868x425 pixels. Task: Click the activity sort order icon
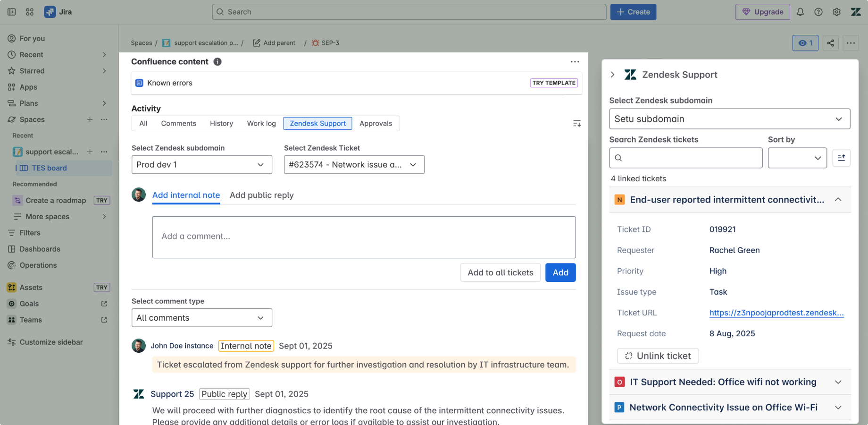pyautogui.click(x=576, y=123)
